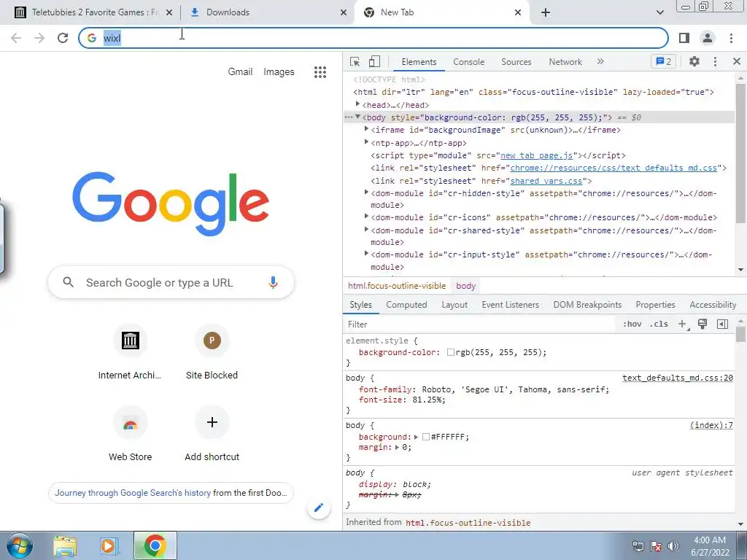Open the (index):7 source link

711,425
